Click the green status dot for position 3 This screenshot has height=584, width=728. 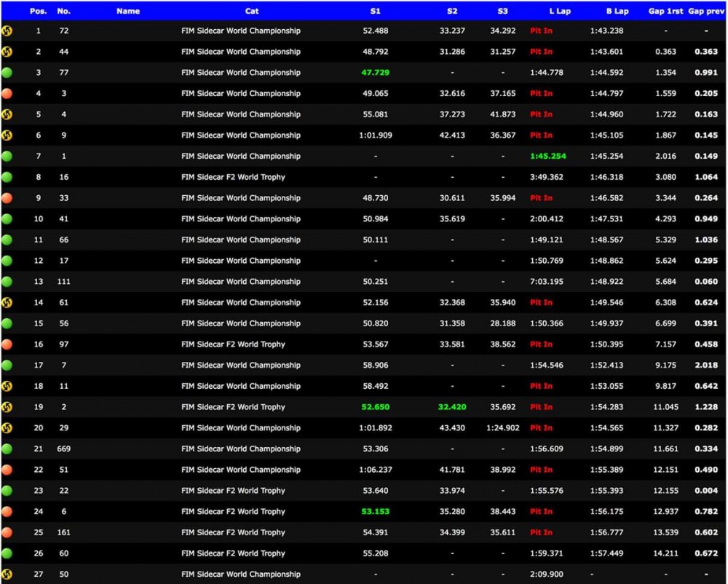[7, 73]
